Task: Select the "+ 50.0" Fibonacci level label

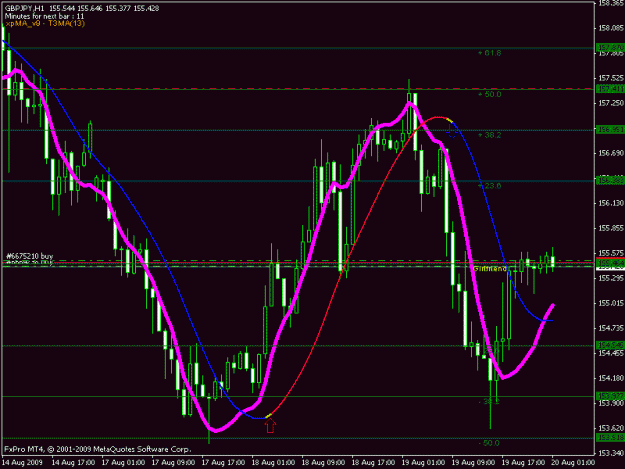Action: coord(489,94)
